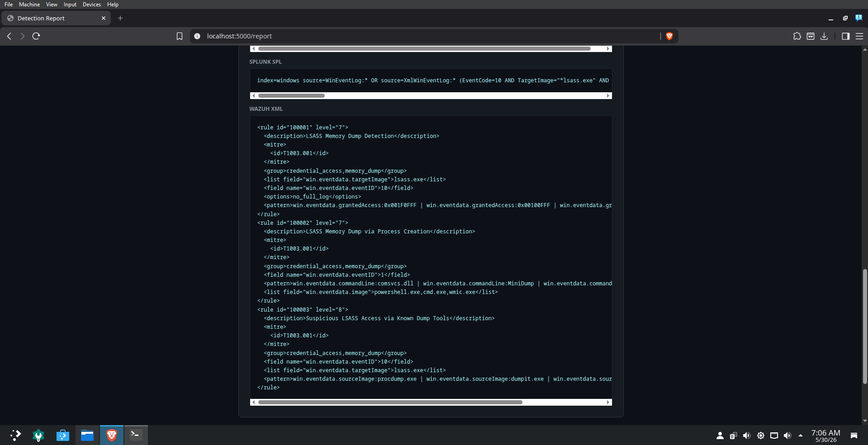
Task: Go back to the previous page
Action: pos(9,36)
